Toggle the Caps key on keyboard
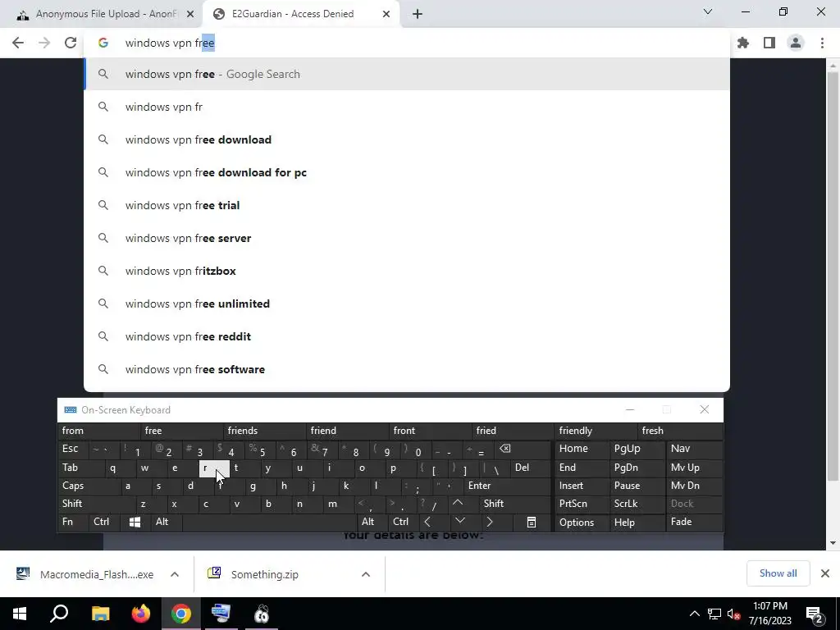Screen dimensions: 840x630 (88, 486)
